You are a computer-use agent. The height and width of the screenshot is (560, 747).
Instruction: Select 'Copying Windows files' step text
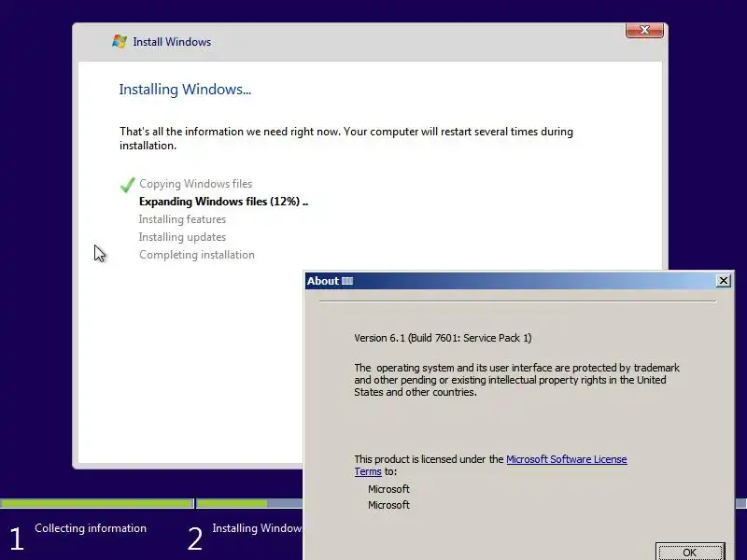[196, 184]
